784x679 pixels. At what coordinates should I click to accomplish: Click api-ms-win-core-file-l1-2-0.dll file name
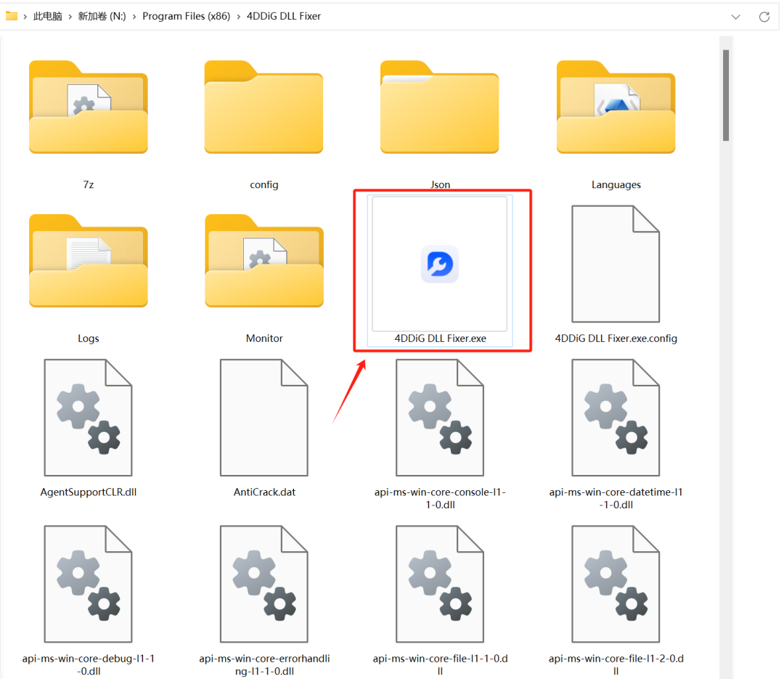coord(616,665)
